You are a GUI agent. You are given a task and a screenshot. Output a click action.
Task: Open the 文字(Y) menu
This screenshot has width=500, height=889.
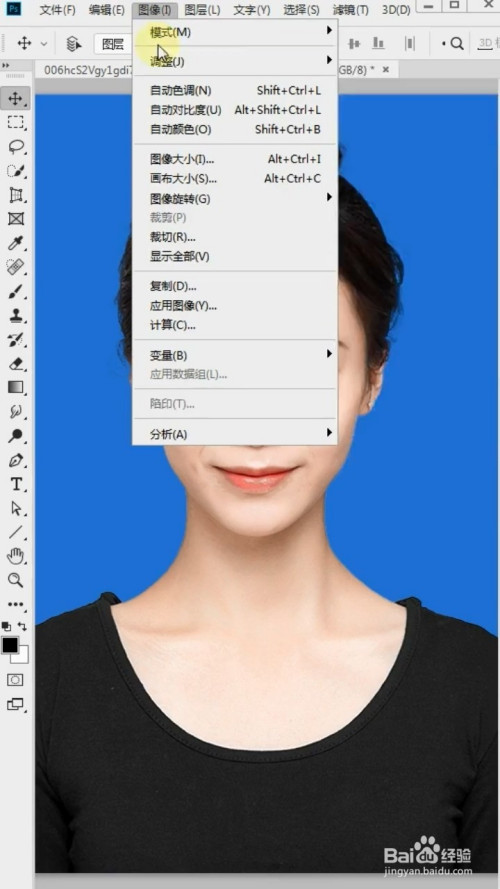[252, 10]
